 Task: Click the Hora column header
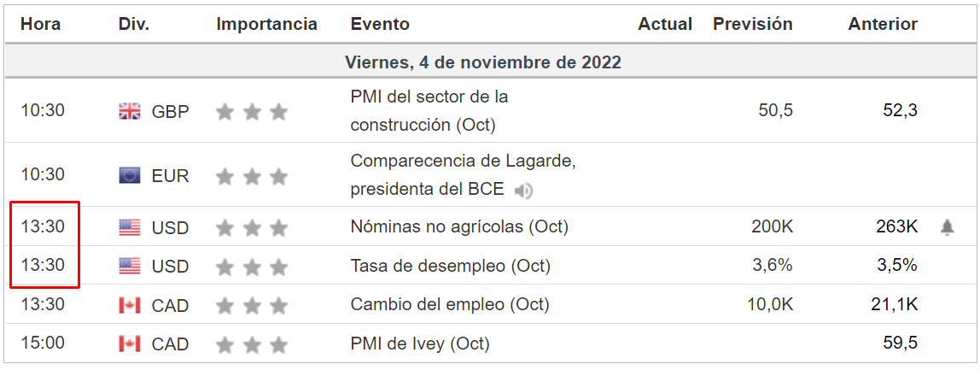click(x=41, y=25)
